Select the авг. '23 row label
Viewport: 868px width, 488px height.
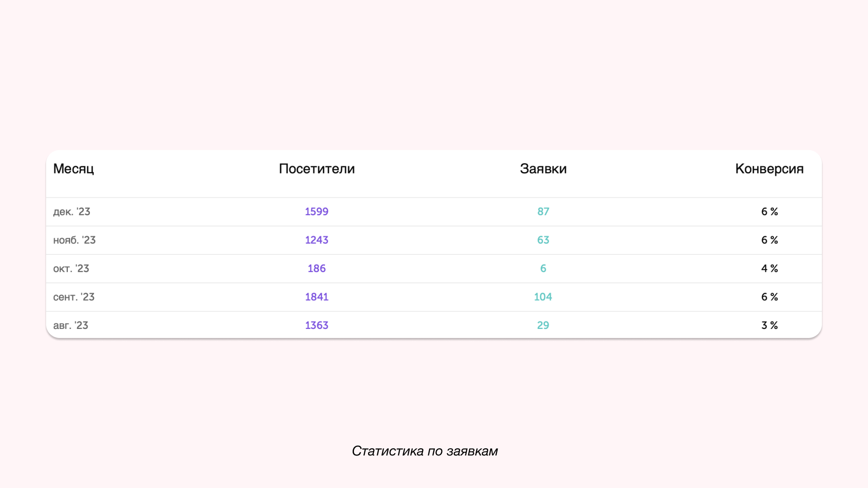71,326
